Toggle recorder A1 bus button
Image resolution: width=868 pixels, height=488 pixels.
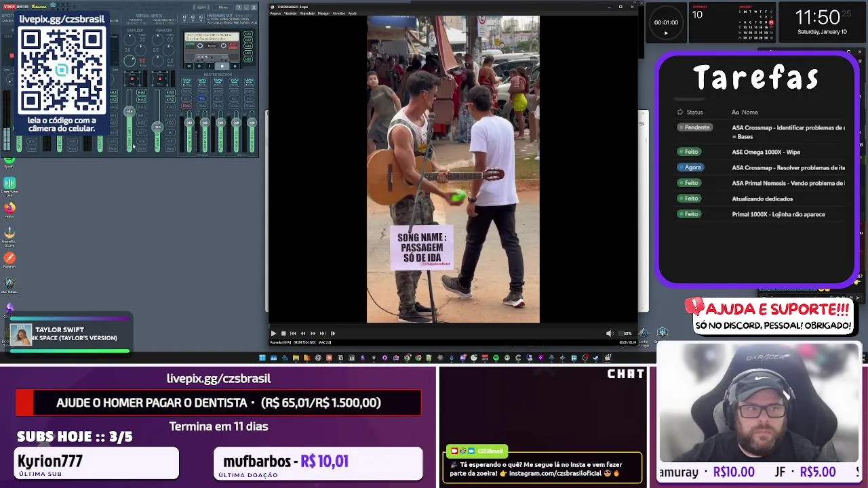[248, 34]
